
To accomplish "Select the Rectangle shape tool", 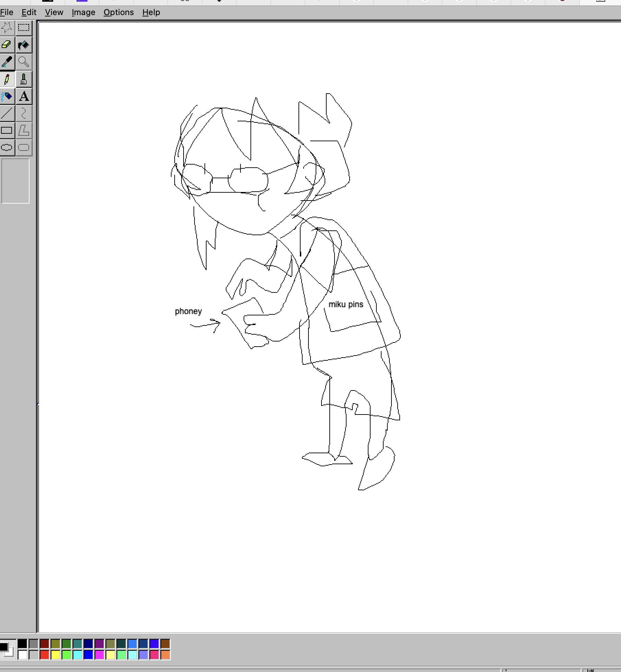I will tap(7, 131).
